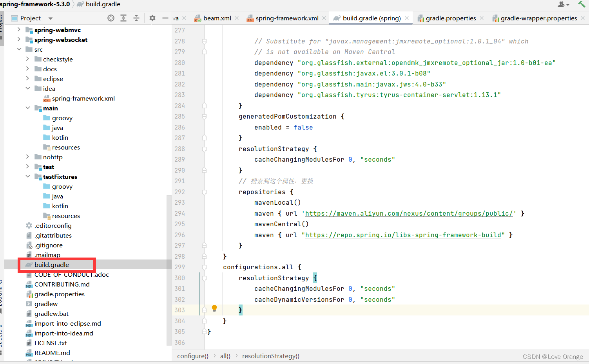Select spring-framework.xml in the project tree
Image resolution: width=589 pixels, height=364 pixels.
pyautogui.click(x=83, y=98)
